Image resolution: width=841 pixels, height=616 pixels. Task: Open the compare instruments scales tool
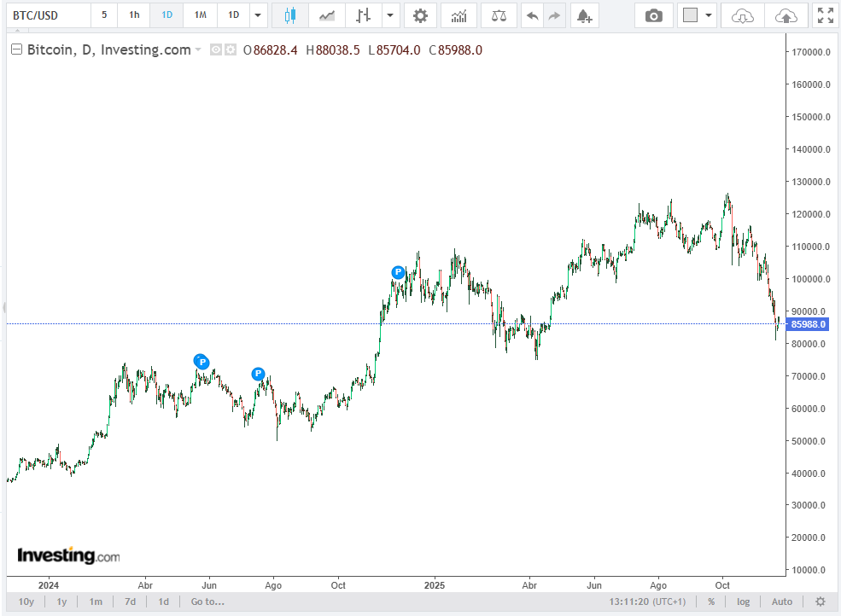(x=499, y=15)
